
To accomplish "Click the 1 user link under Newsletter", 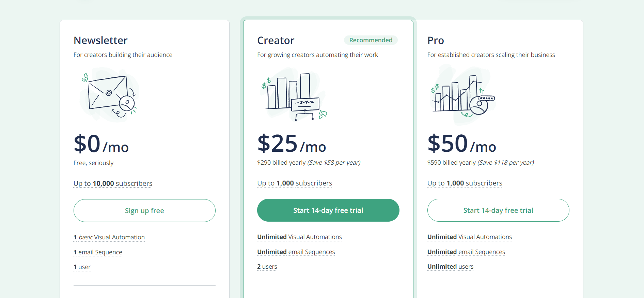I will [x=82, y=267].
